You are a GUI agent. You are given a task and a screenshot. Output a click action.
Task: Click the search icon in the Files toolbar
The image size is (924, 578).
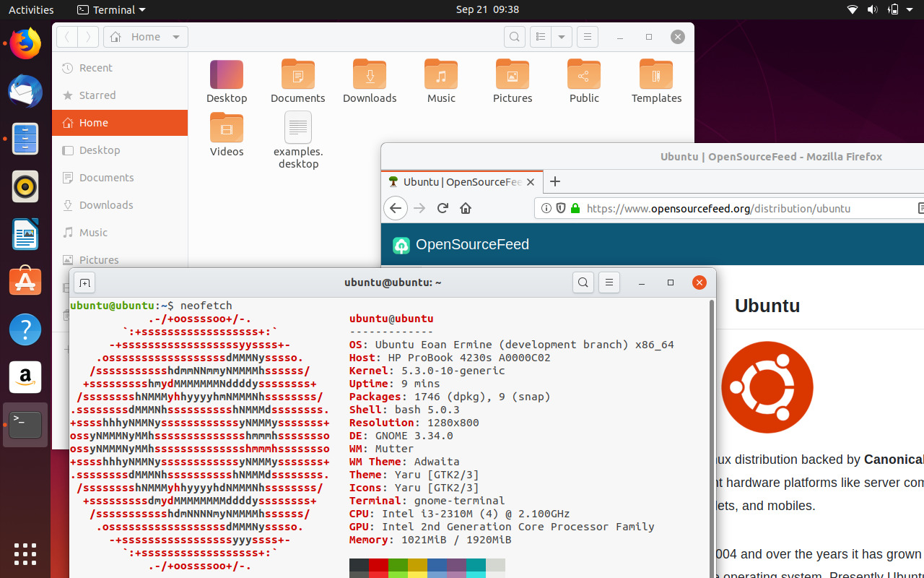tap(514, 37)
